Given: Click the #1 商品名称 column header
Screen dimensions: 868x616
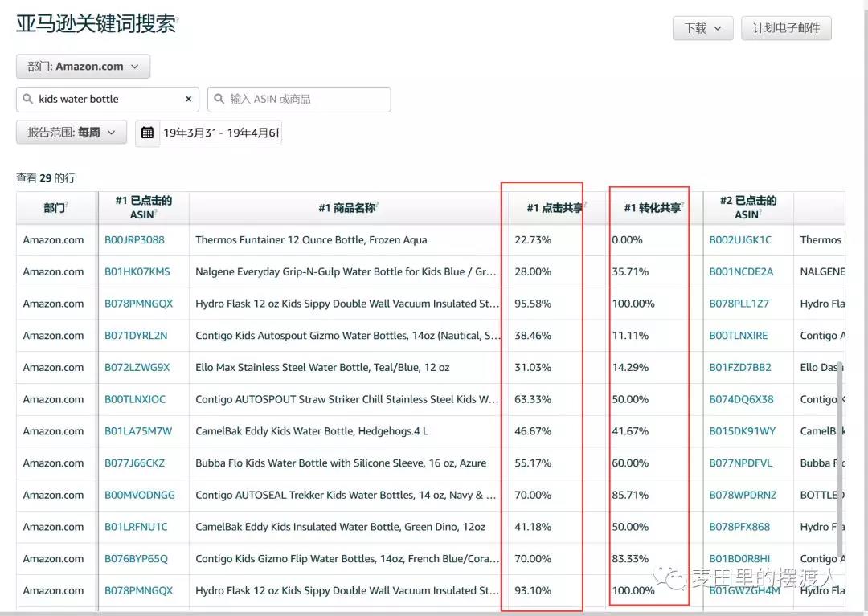Looking at the screenshot, I should coord(347,208).
